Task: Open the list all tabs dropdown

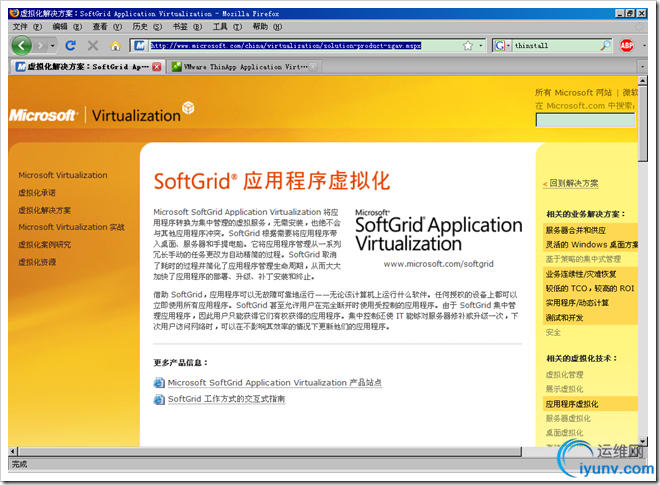Action: click(642, 67)
